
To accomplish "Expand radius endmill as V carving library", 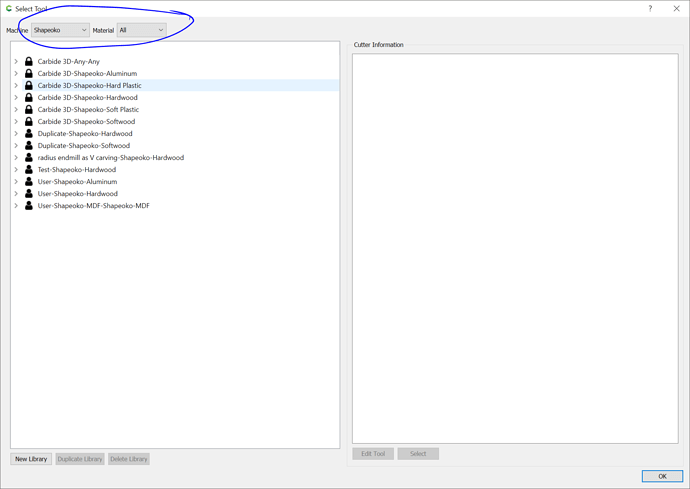I will pyautogui.click(x=16, y=157).
